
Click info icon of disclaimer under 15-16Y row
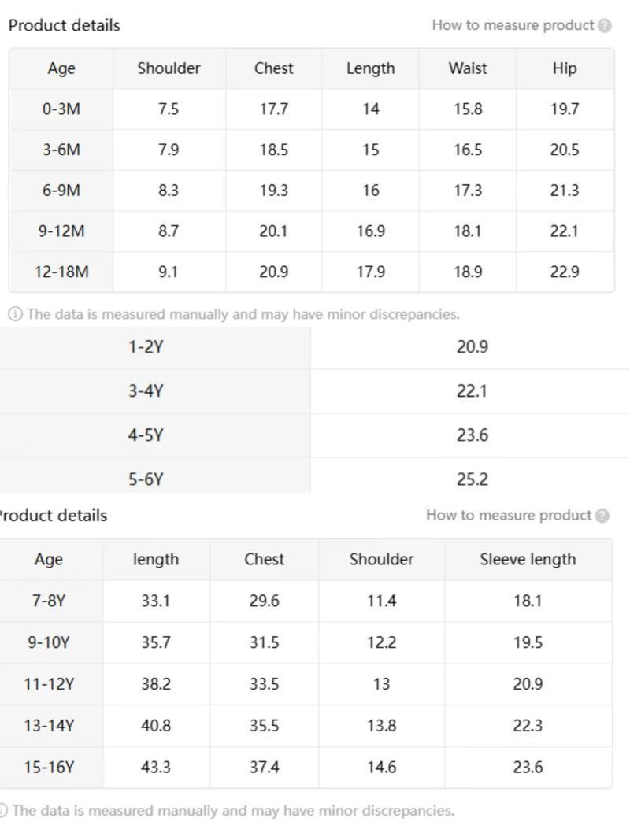4,810
